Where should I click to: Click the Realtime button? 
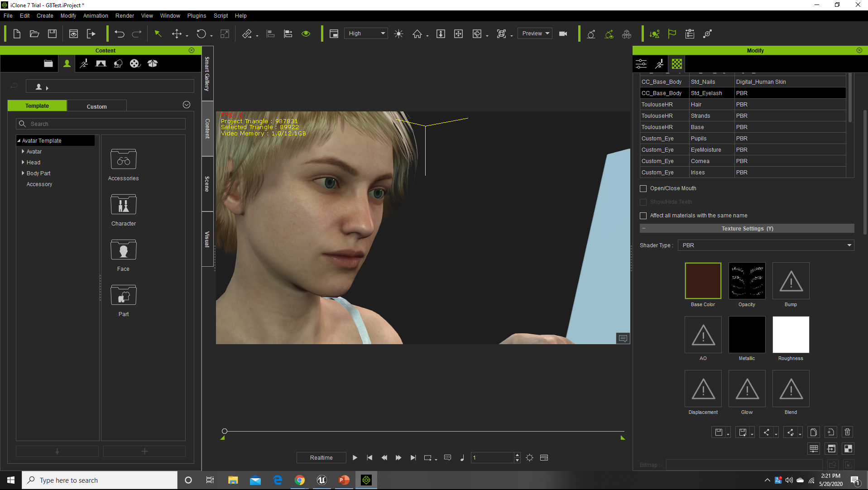click(321, 458)
